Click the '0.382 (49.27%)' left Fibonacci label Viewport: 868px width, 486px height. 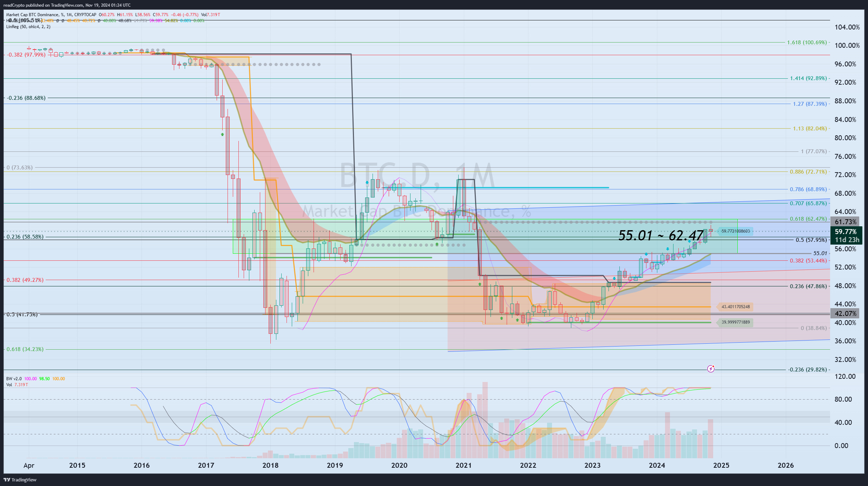(25, 280)
